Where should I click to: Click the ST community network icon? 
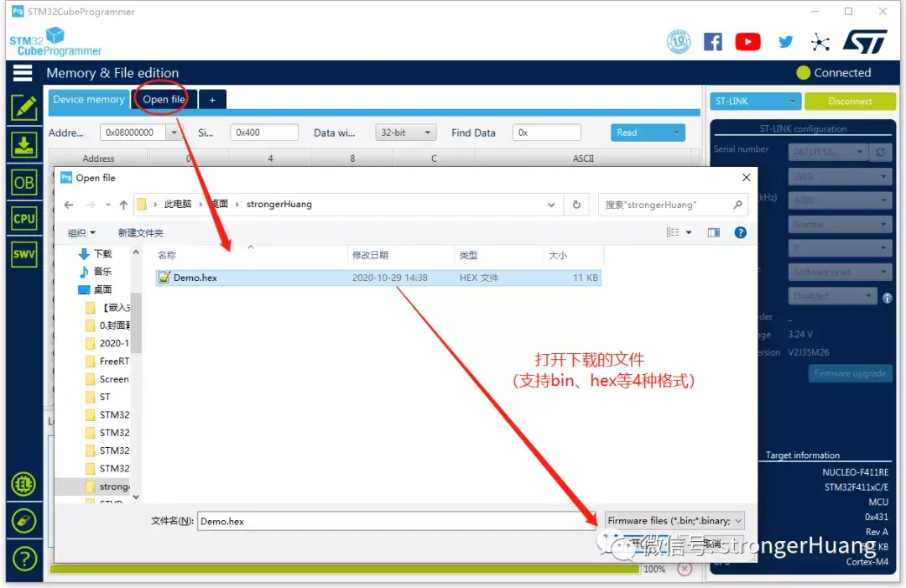tap(820, 42)
